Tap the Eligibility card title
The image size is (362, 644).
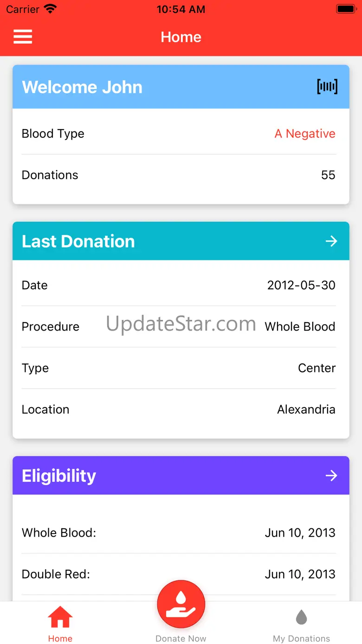click(59, 476)
